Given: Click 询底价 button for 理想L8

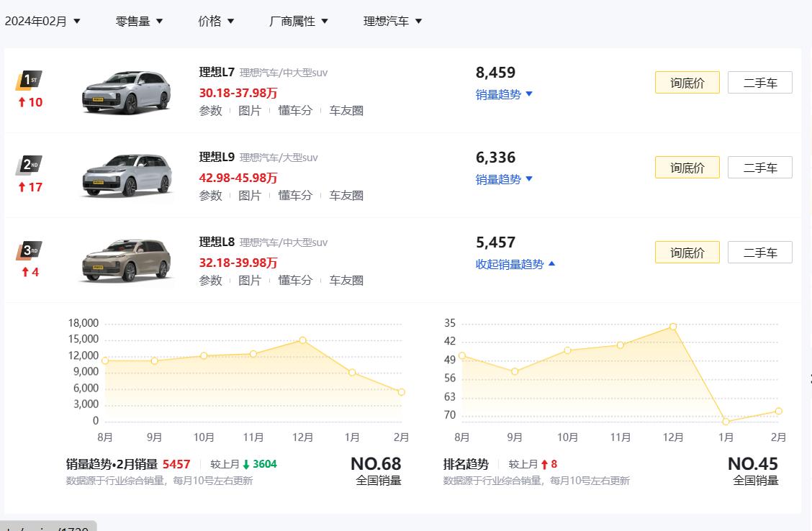Looking at the screenshot, I should [x=687, y=252].
